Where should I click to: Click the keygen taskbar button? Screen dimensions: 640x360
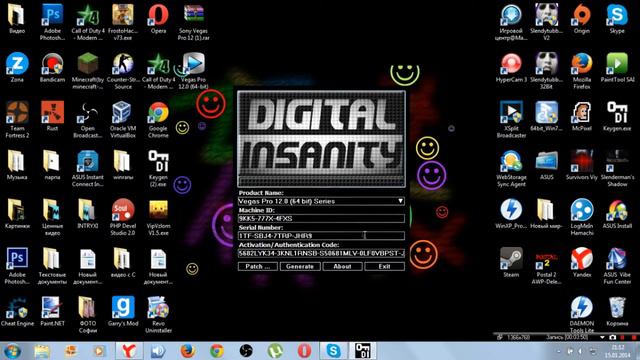click(x=362, y=351)
